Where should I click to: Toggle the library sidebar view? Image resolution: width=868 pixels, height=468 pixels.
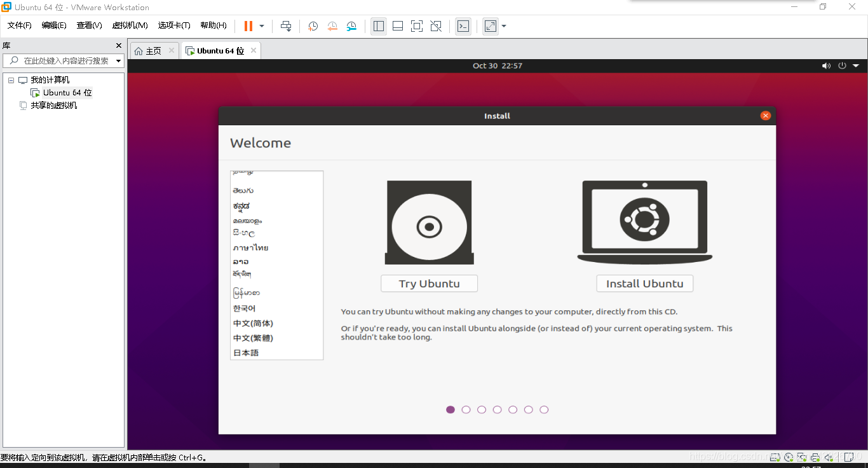coord(379,26)
